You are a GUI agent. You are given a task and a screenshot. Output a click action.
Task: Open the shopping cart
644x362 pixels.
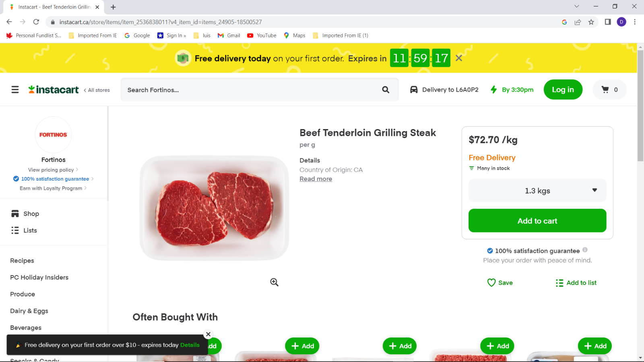(x=609, y=90)
